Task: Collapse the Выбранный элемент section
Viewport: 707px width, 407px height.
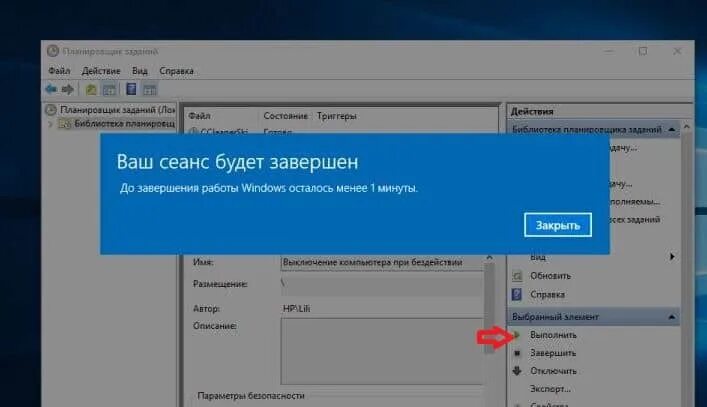Action: (x=671, y=317)
